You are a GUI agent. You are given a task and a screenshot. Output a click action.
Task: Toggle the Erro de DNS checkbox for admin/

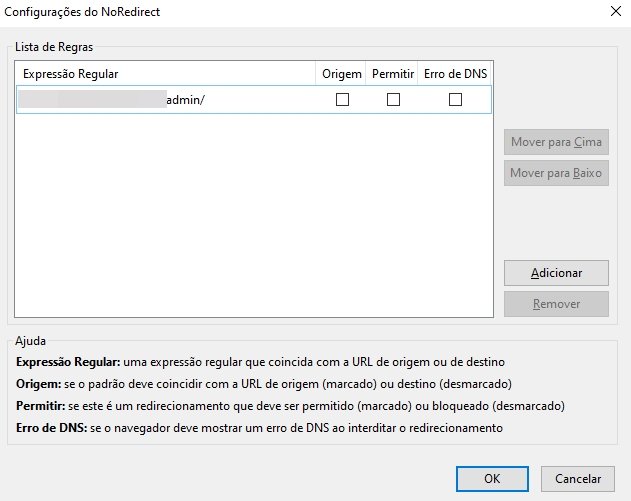click(455, 99)
